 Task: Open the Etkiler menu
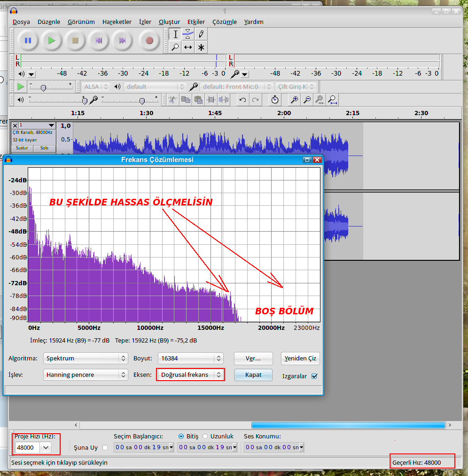(x=196, y=22)
